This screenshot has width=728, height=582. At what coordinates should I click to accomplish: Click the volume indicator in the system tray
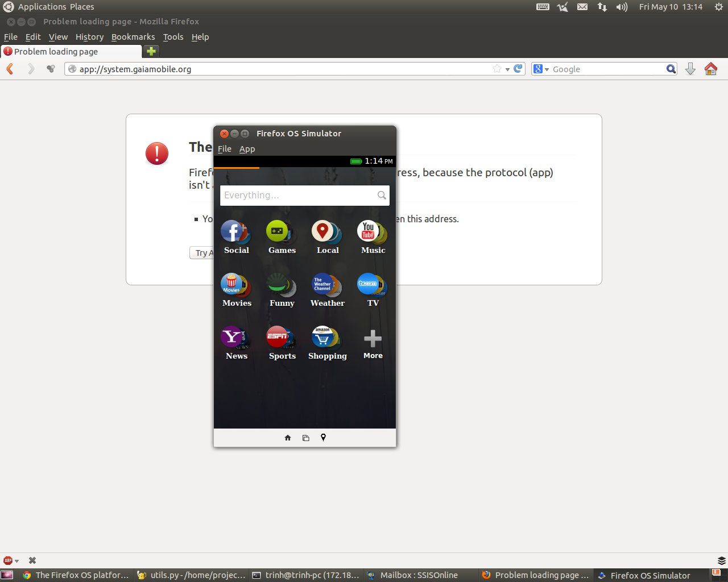click(x=622, y=6)
